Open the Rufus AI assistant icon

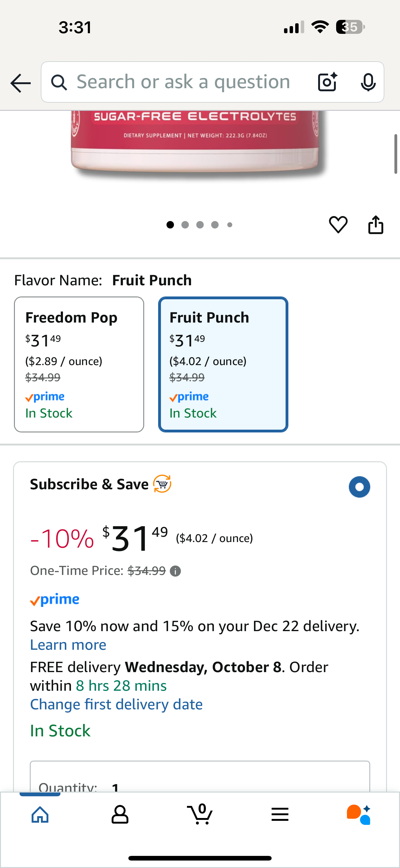click(359, 814)
